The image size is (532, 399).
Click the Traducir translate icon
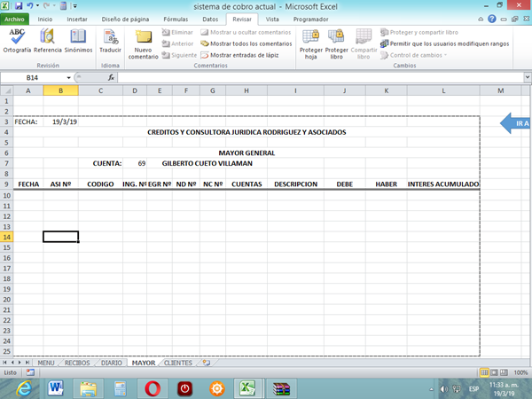111,40
